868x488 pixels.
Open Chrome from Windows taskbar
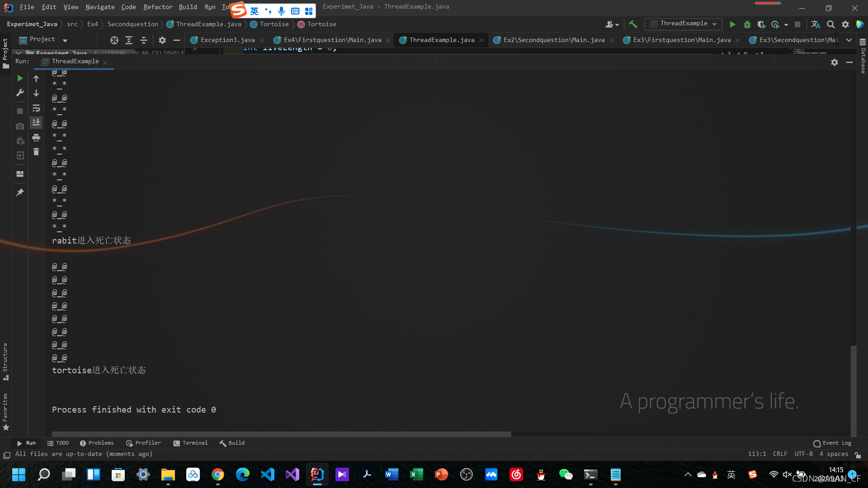point(217,474)
